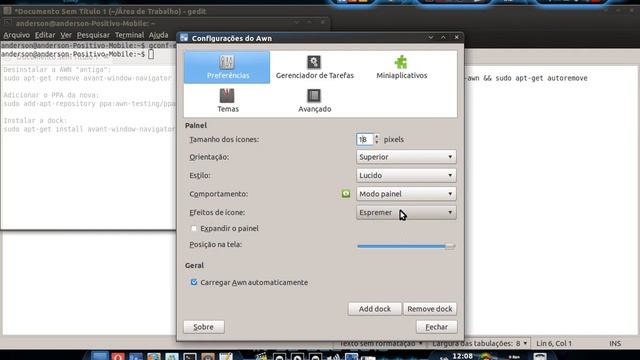Image resolution: width=640 pixels, height=360 pixels.
Task: Open Terminal menu in terminal window
Action: coord(129,35)
